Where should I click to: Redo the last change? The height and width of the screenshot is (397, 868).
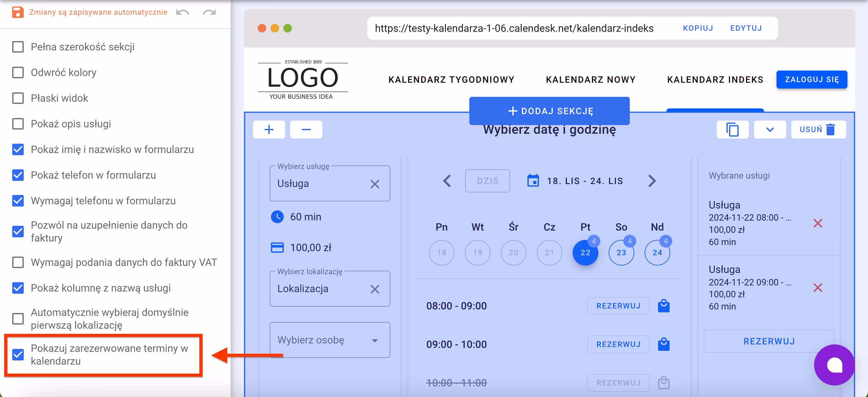coord(209,12)
